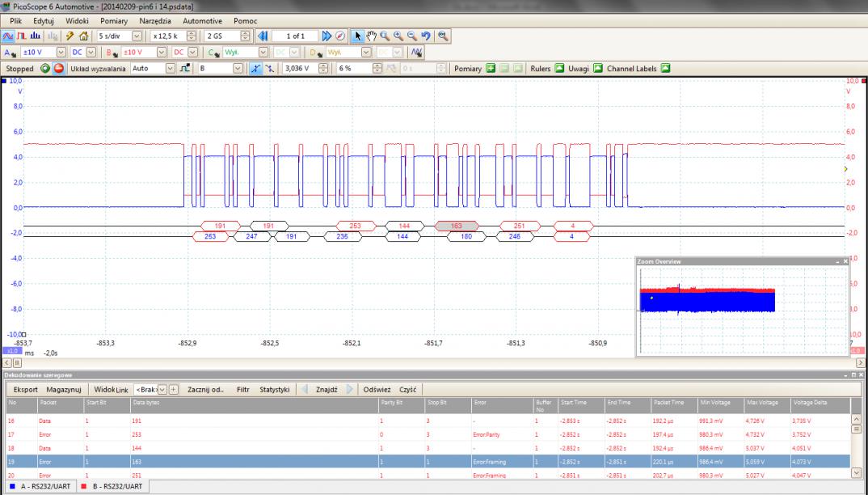Click the Statystyki button
The image size is (868, 495).
[x=274, y=389]
